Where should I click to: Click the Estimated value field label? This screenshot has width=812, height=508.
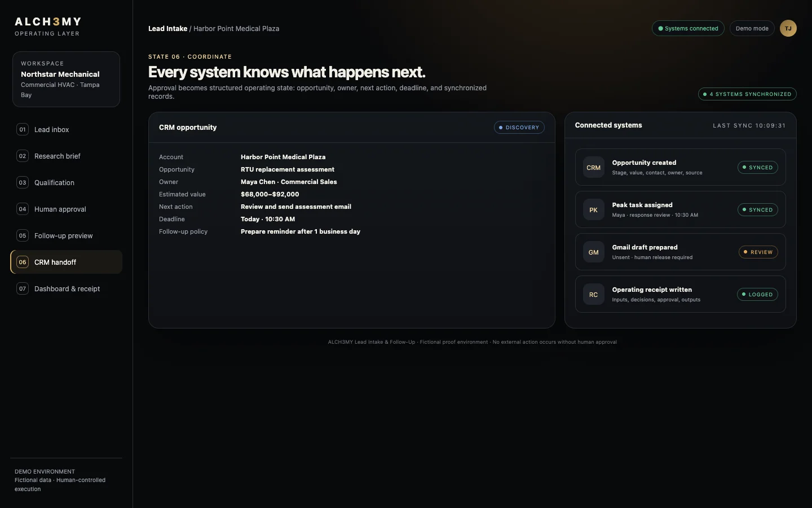pos(182,194)
